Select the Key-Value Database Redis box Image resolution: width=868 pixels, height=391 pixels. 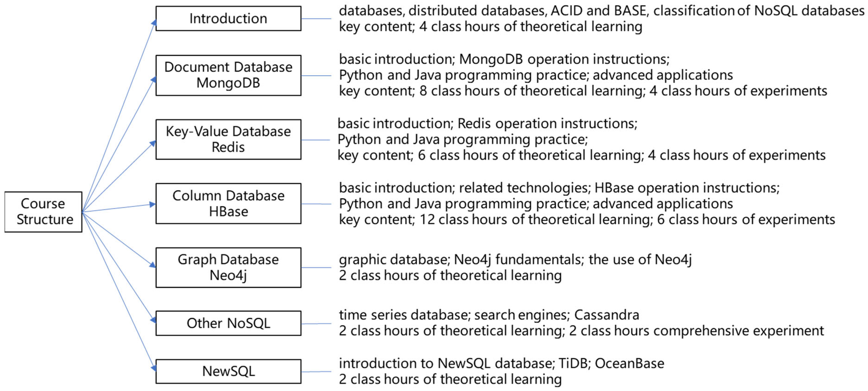tap(228, 139)
